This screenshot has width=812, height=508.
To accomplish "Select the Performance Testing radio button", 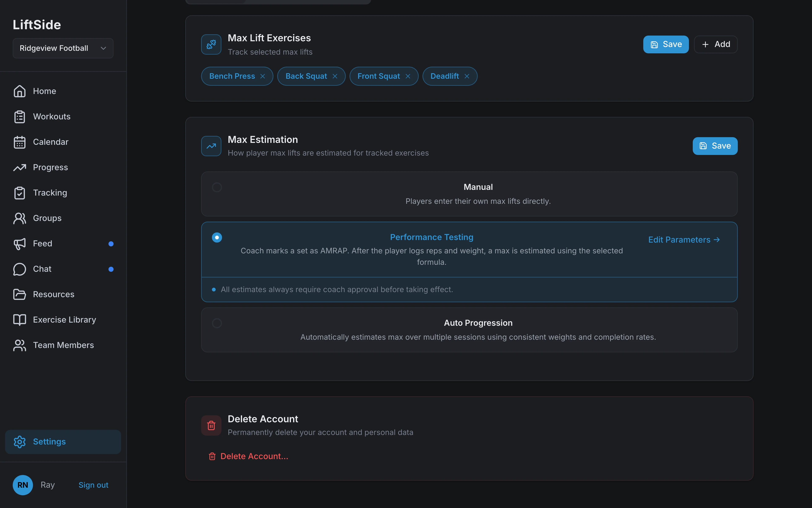I will click(x=217, y=237).
